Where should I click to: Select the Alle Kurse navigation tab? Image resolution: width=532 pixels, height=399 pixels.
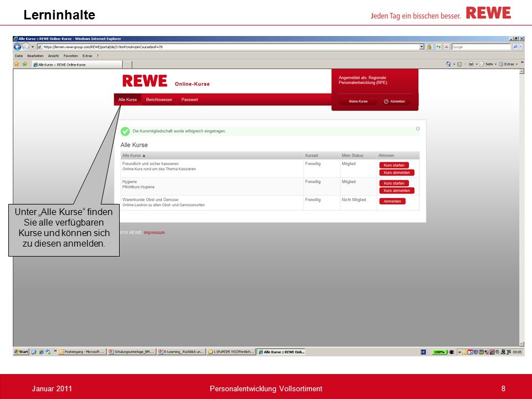(127, 99)
